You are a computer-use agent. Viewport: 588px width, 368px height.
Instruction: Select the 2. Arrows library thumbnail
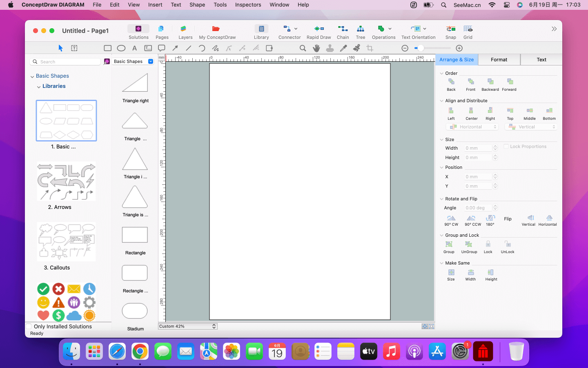pyautogui.click(x=66, y=181)
